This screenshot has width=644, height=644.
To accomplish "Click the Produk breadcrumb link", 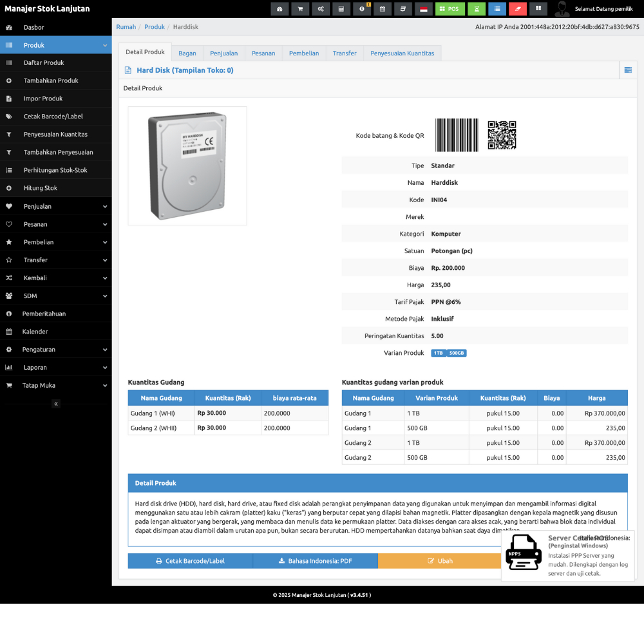I will [155, 27].
